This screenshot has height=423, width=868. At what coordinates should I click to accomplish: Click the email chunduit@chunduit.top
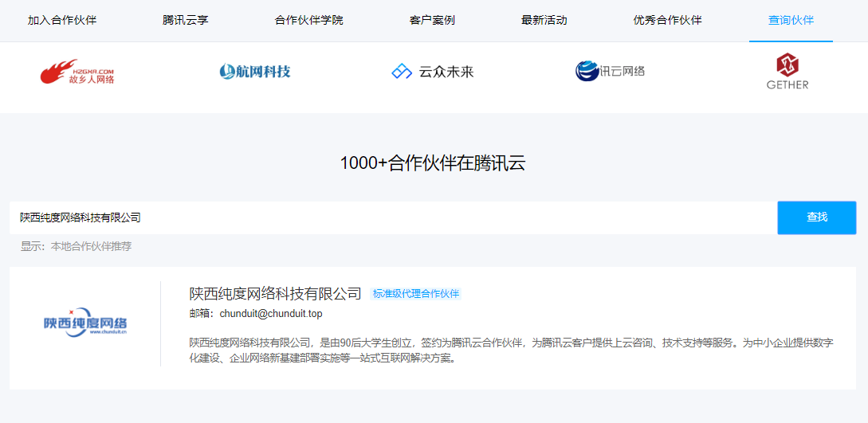pos(271,314)
